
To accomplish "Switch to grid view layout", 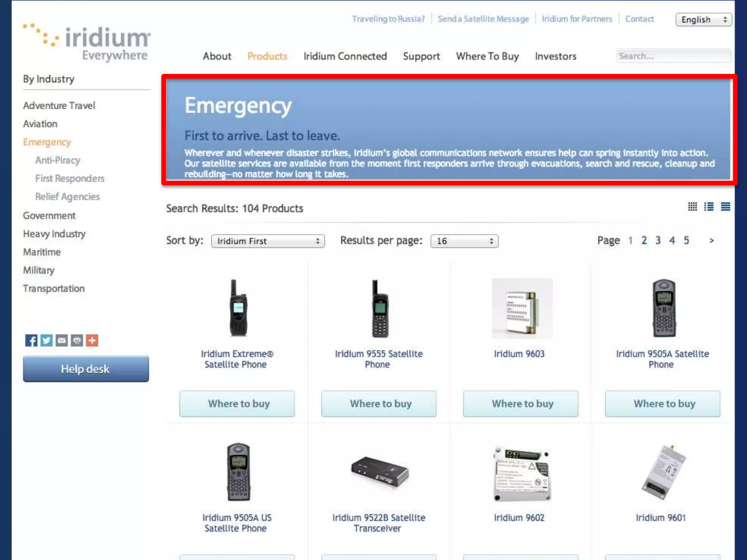I will [x=692, y=207].
